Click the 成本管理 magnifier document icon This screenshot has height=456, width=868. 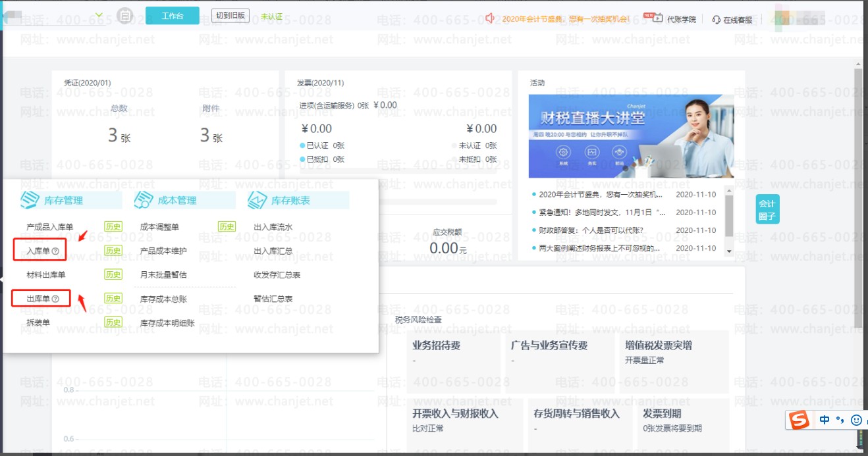pos(144,200)
